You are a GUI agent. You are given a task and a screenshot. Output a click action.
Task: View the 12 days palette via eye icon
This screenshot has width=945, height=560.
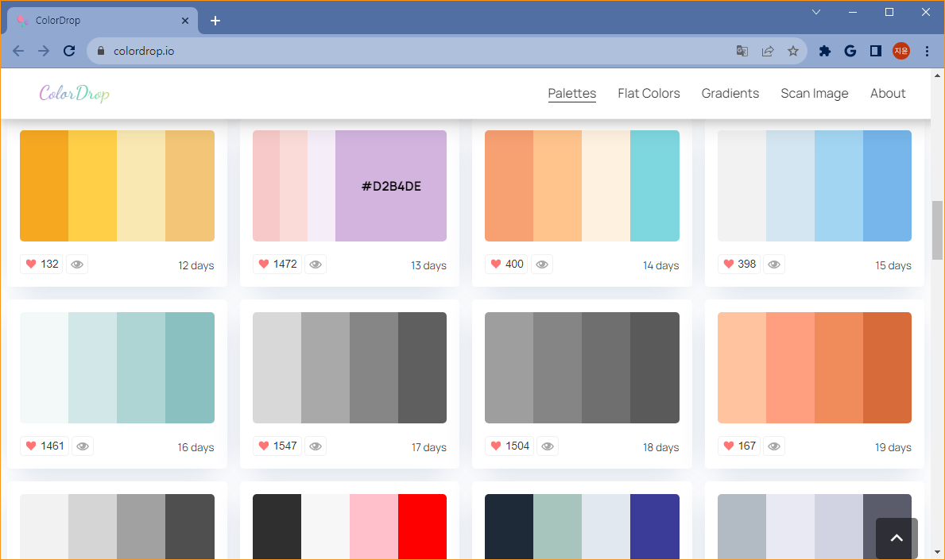coord(77,264)
